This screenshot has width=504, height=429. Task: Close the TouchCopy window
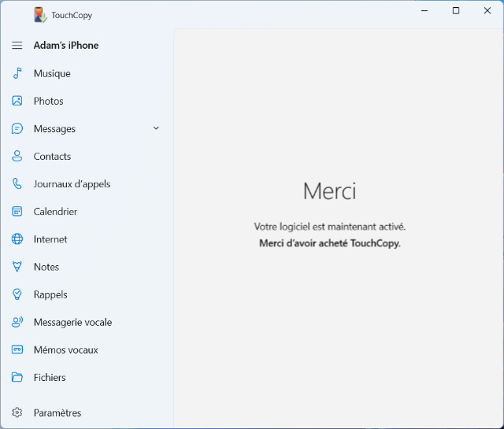[x=487, y=10]
